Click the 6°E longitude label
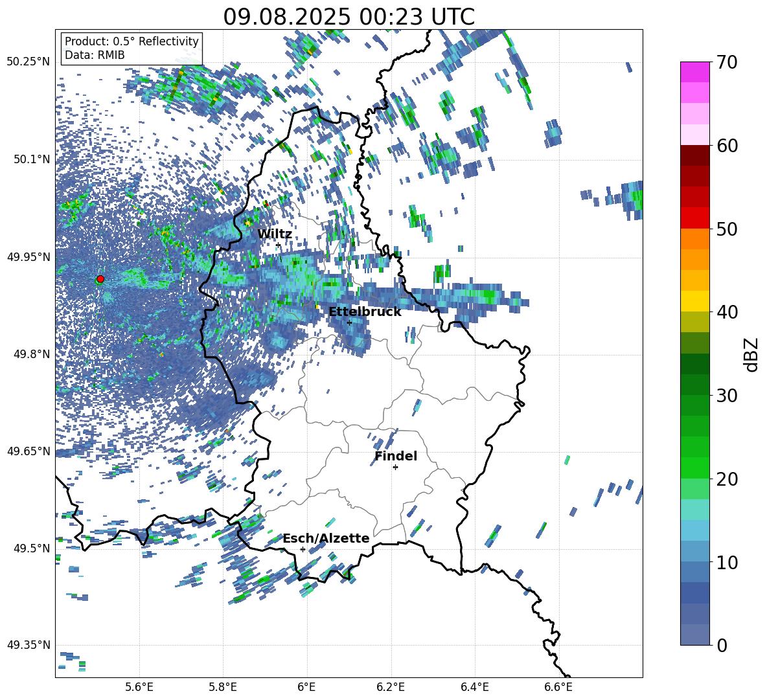Screen dimensions: 767x700 pyautogui.click(x=306, y=687)
